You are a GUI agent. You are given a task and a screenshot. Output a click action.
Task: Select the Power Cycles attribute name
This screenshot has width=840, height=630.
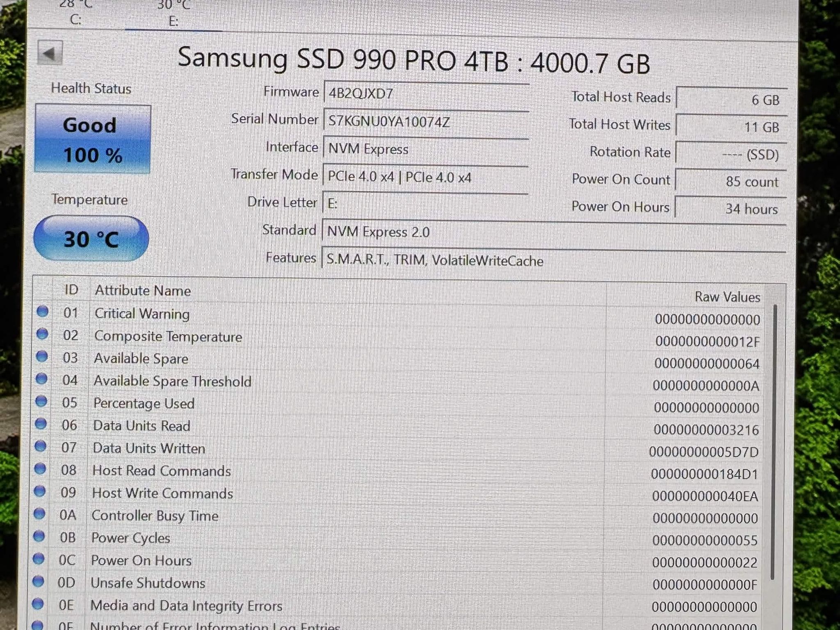(130, 538)
